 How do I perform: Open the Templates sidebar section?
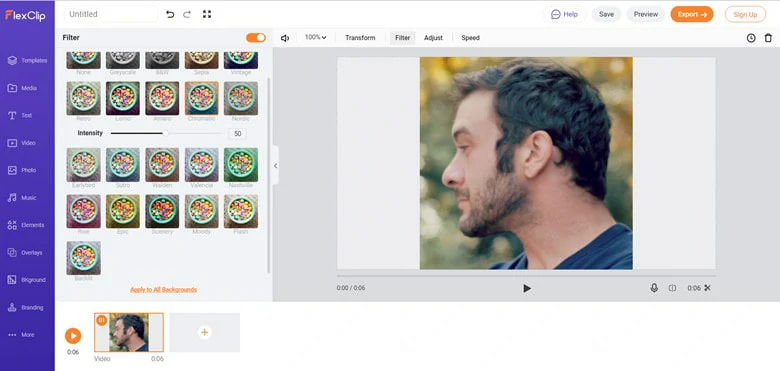coord(27,60)
